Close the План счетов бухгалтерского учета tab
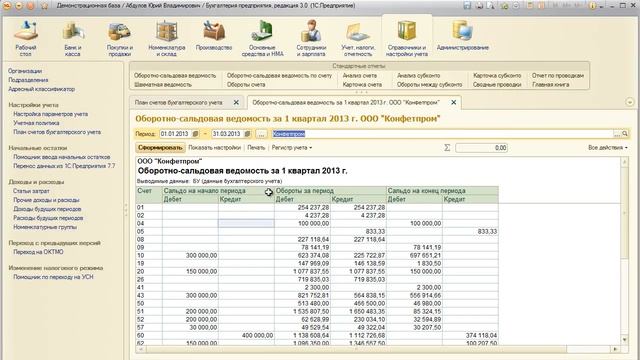Image resolution: width=640 pixels, height=360 pixels. pyautogui.click(x=236, y=102)
